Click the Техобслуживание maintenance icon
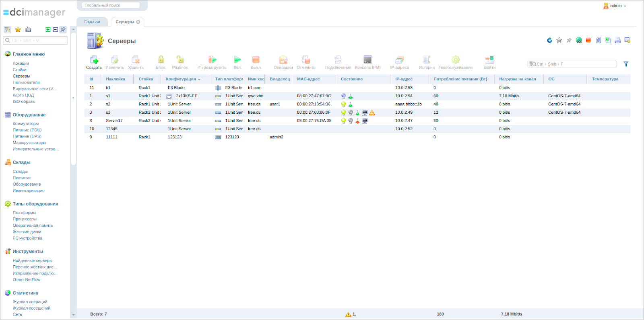 455,60
